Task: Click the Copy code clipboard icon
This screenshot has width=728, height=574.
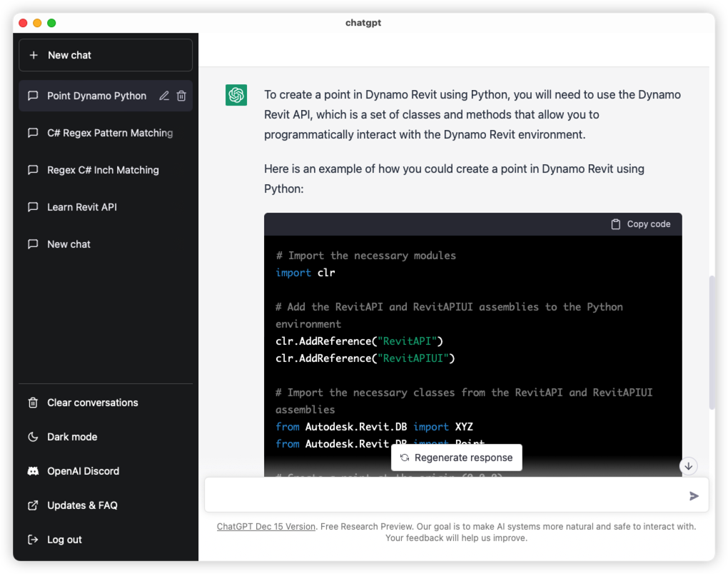Action: tap(615, 224)
